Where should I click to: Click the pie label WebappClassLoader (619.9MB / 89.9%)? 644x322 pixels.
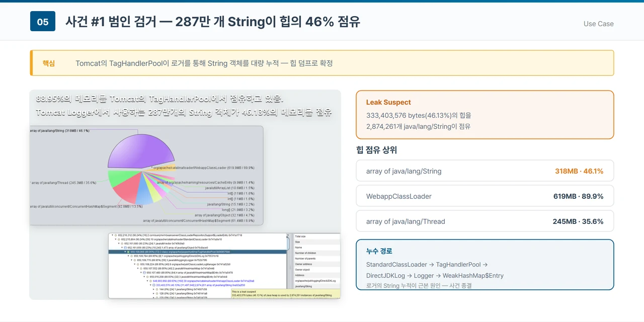(x=203, y=168)
